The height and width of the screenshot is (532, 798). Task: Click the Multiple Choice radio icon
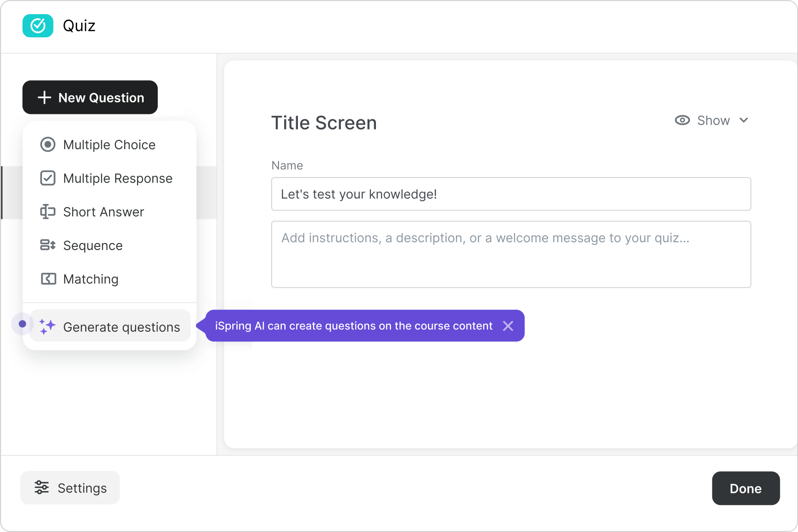48,145
